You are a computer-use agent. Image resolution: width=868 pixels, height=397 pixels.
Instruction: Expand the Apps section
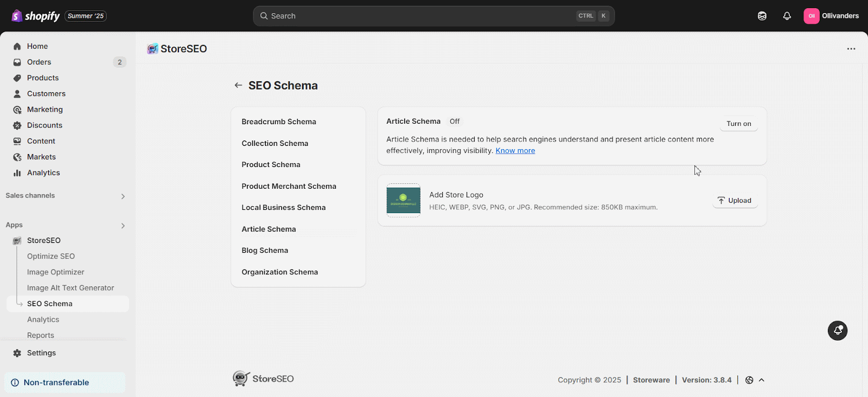pyautogui.click(x=123, y=226)
